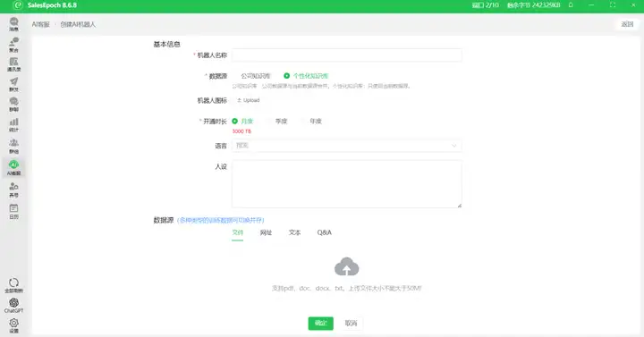Click the 窗口 2/10 window counter
Image resolution: width=644 pixels, height=337 pixels.
[x=485, y=5]
